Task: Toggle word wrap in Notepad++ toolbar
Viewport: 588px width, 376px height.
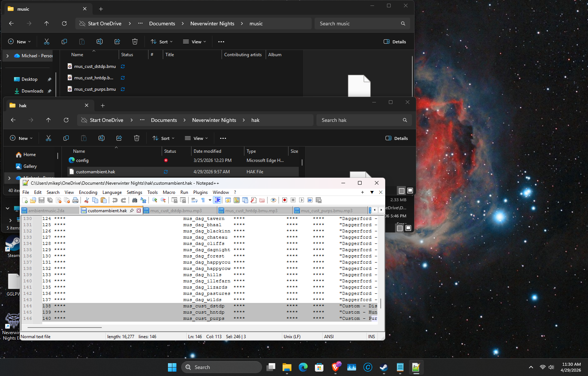Action: (194, 200)
